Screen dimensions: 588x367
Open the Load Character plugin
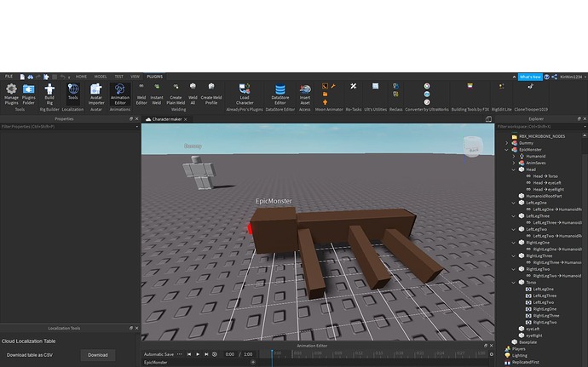[245, 94]
